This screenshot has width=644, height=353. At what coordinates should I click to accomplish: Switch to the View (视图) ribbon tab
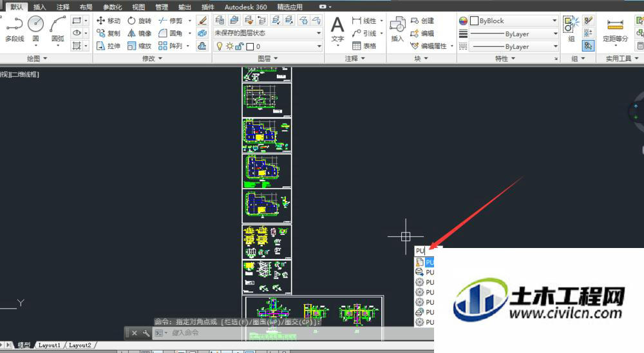(x=138, y=7)
